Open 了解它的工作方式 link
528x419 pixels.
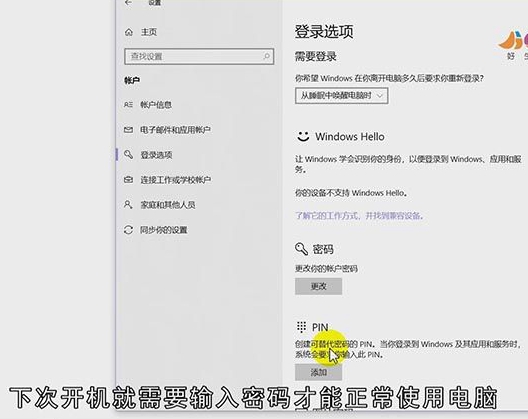tap(359, 216)
